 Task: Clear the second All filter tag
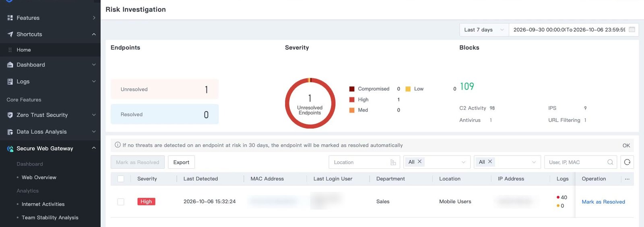click(x=490, y=162)
